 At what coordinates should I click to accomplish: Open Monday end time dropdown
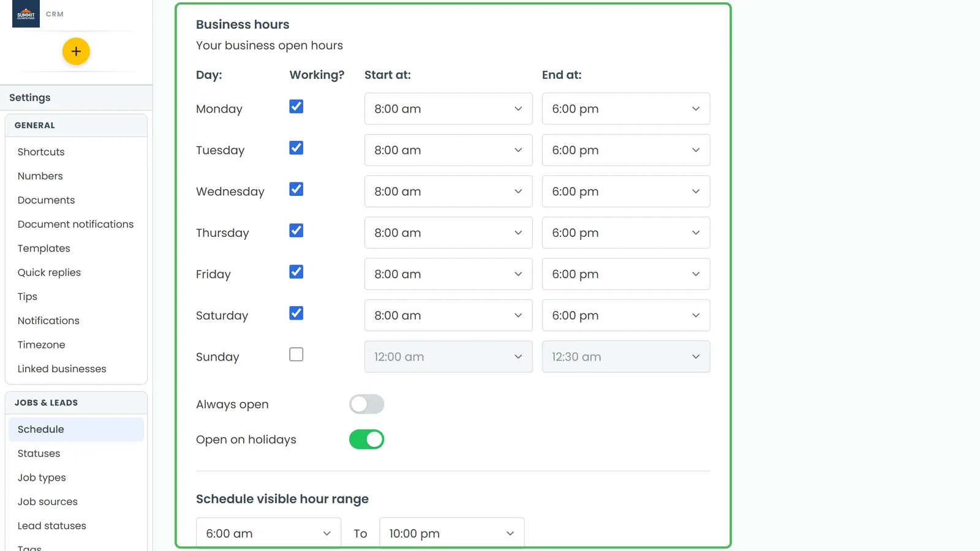pyautogui.click(x=626, y=109)
